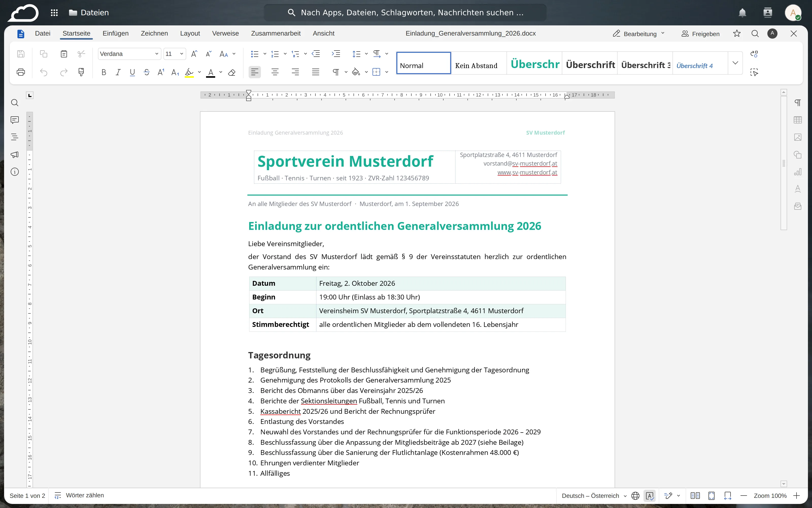The width and height of the screenshot is (812, 508).
Task: Click the www.sv-musterdorf.at link
Action: coord(527,172)
